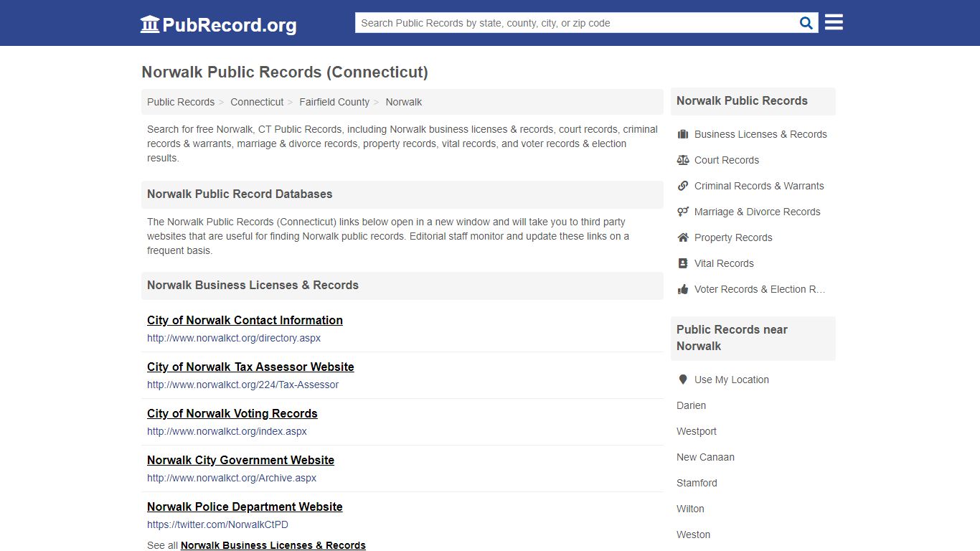Visit the norwalkct.org/Archive.aspx URL

232,478
